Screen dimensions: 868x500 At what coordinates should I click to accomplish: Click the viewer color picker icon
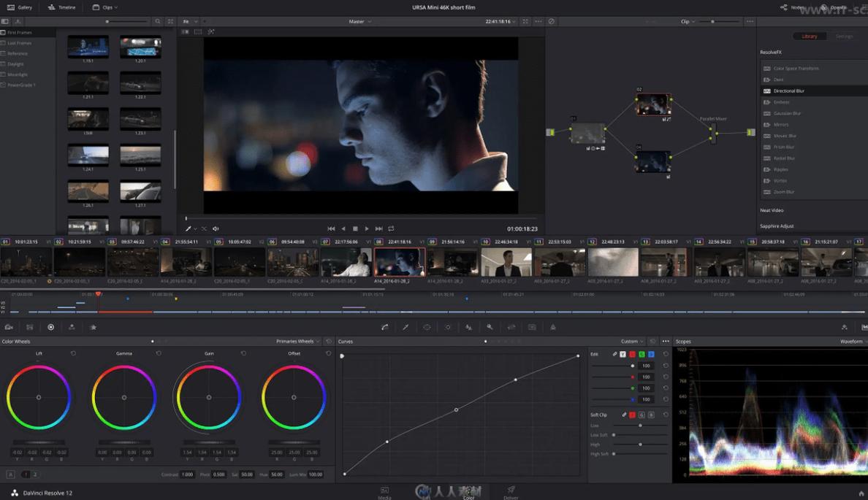pos(189,228)
